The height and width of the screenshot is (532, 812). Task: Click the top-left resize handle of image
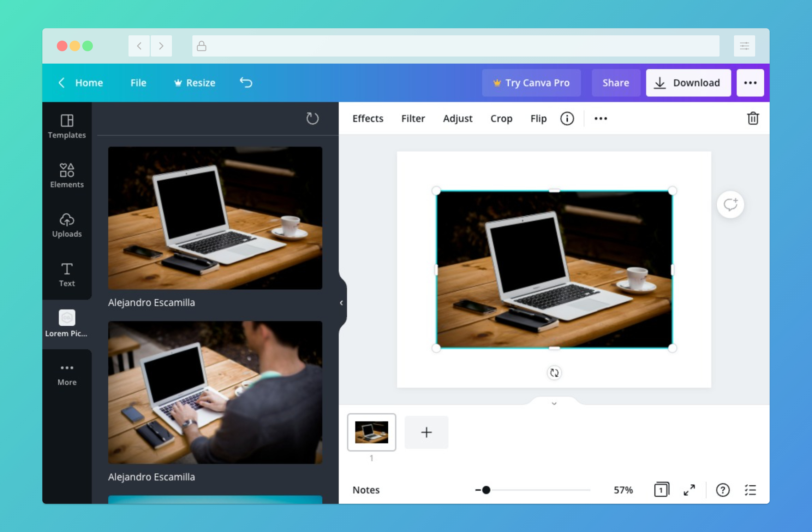click(436, 191)
